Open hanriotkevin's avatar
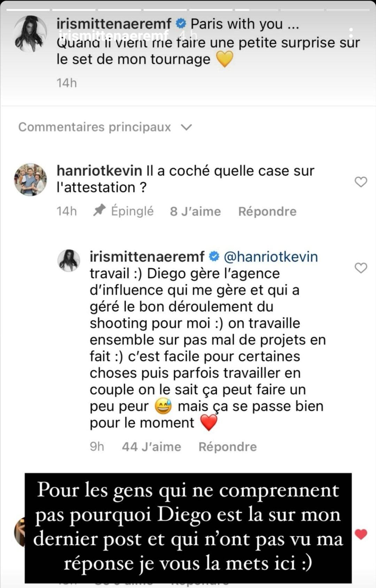 [x=30, y=180]
